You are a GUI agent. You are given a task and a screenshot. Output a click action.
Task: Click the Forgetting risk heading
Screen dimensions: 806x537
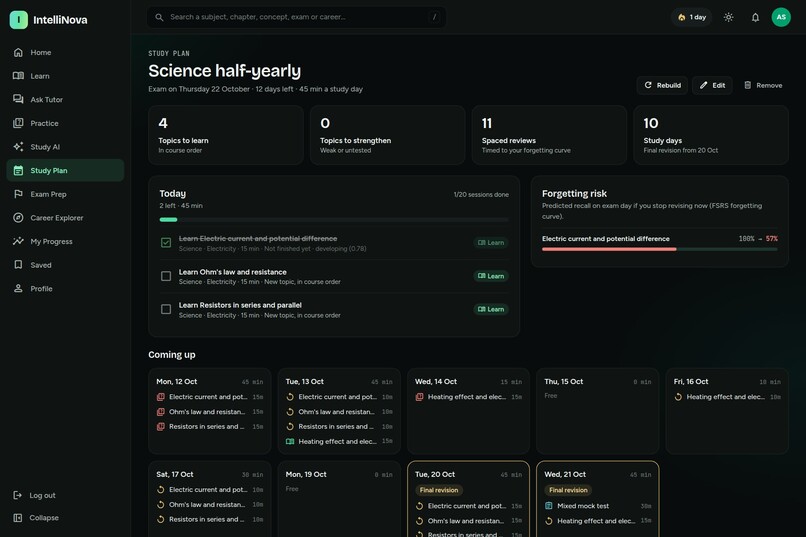click(x=574, y=193)
